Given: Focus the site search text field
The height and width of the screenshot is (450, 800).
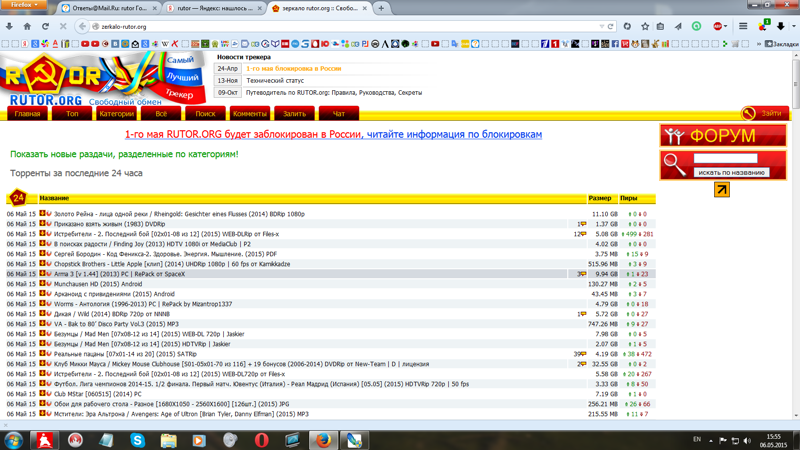Looking at the screenshot, I should point(726,158).
